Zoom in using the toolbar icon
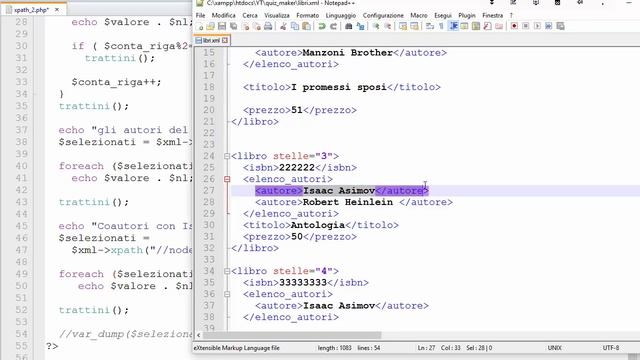This screenshot has height=360, width=640. point(376,27)
